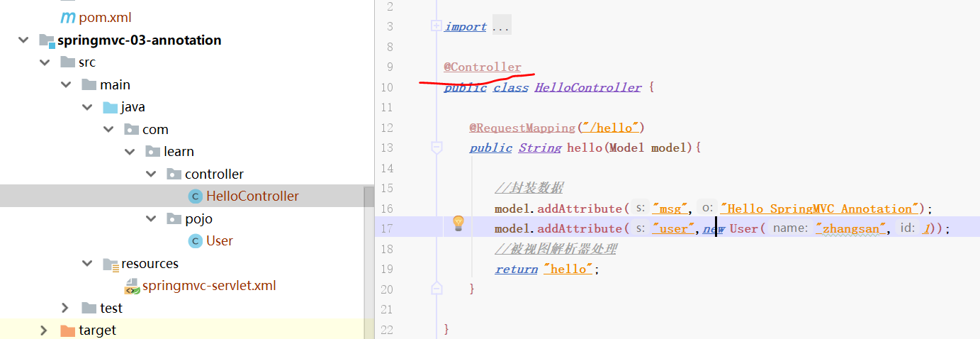The image size is (980, 339).
Task: Collapse the controller package chevron
Action: pyautogui.click(x=152, y=174)
